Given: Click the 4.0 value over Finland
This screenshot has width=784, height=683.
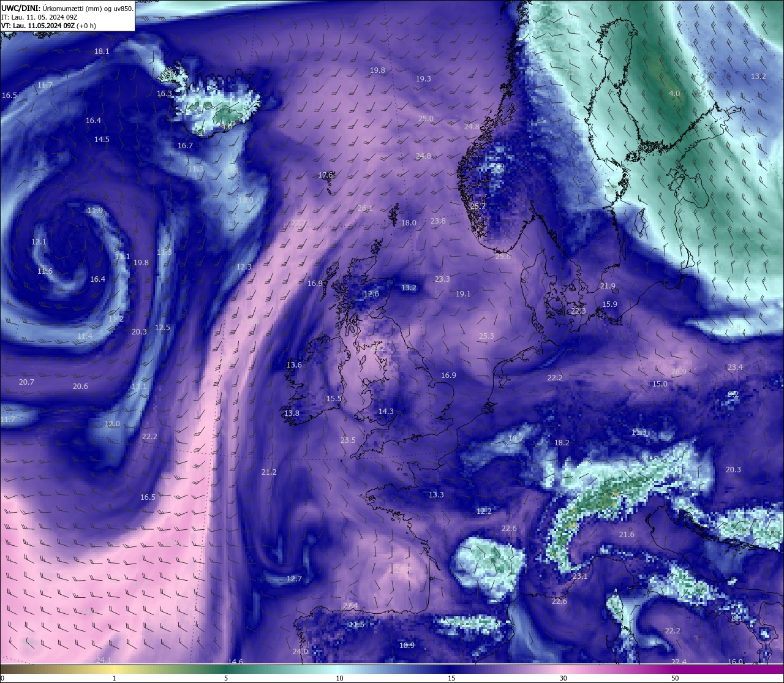Looking at the screenshot, I should pos(674,94).
